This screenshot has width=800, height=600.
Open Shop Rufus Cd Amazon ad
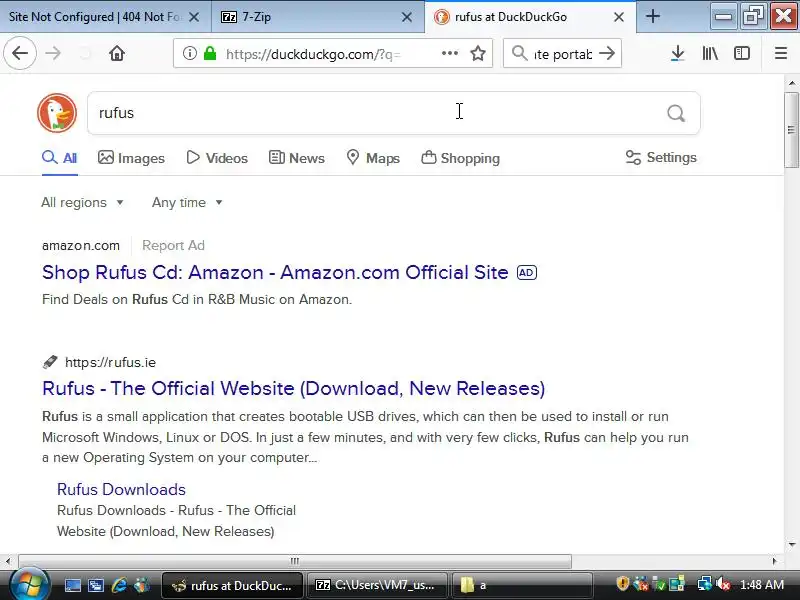tap(275, 272)
